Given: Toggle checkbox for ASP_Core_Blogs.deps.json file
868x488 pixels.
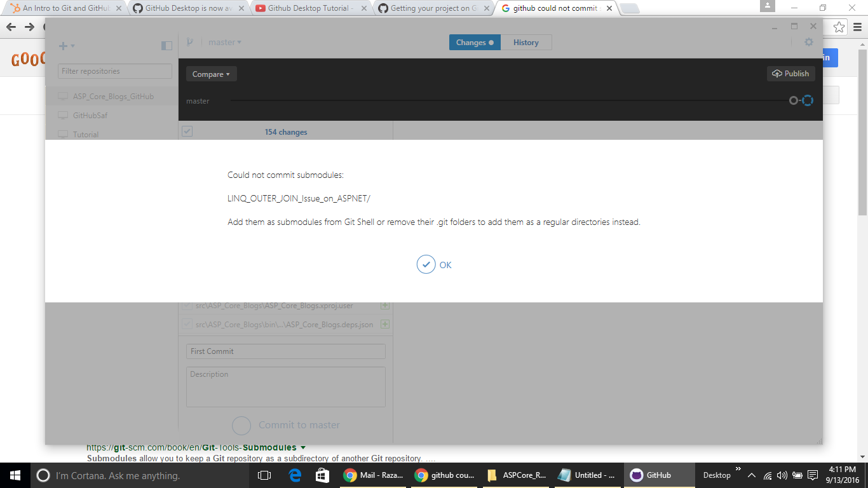Looking at the screenshot, I should click(x=187, y=324).
